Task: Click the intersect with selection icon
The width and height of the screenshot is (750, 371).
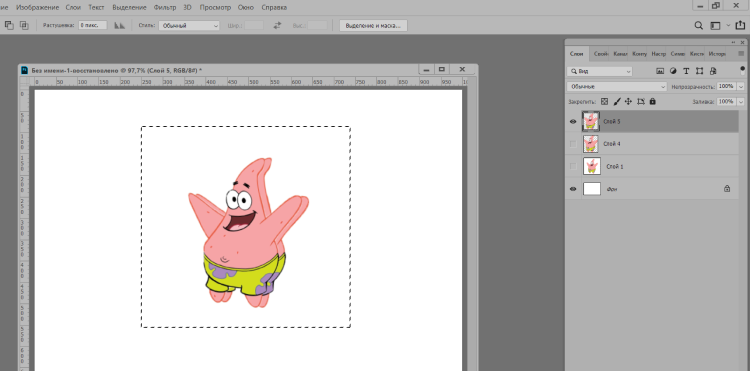Action: point(24,25)
